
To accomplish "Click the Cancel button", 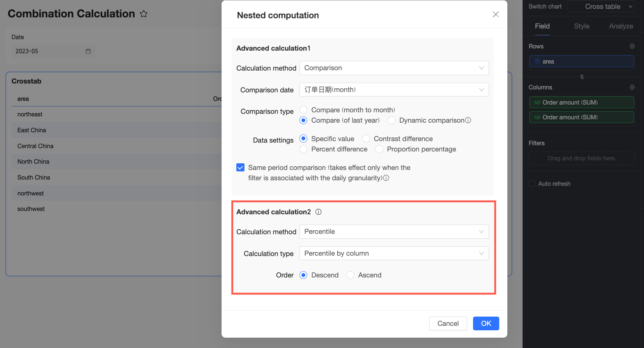I will [448, 324].
